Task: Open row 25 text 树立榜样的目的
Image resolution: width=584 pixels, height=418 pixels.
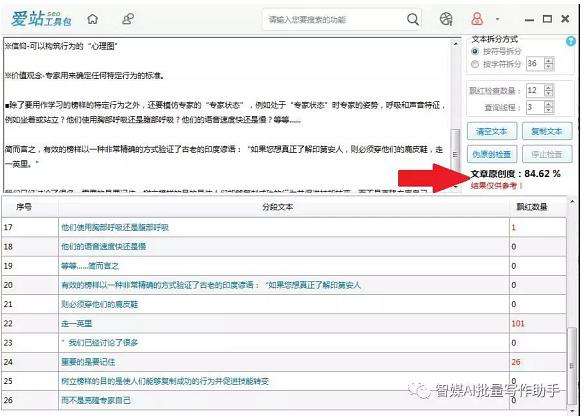Action: point(165,381)
